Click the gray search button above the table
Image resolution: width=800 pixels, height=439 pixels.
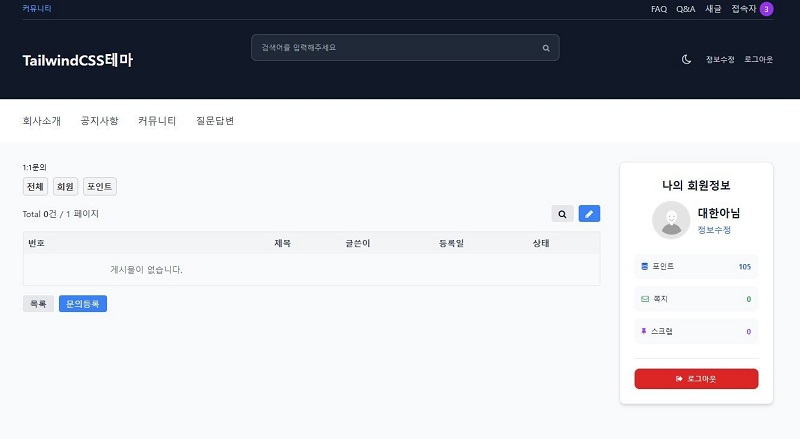tap(563, 214)
